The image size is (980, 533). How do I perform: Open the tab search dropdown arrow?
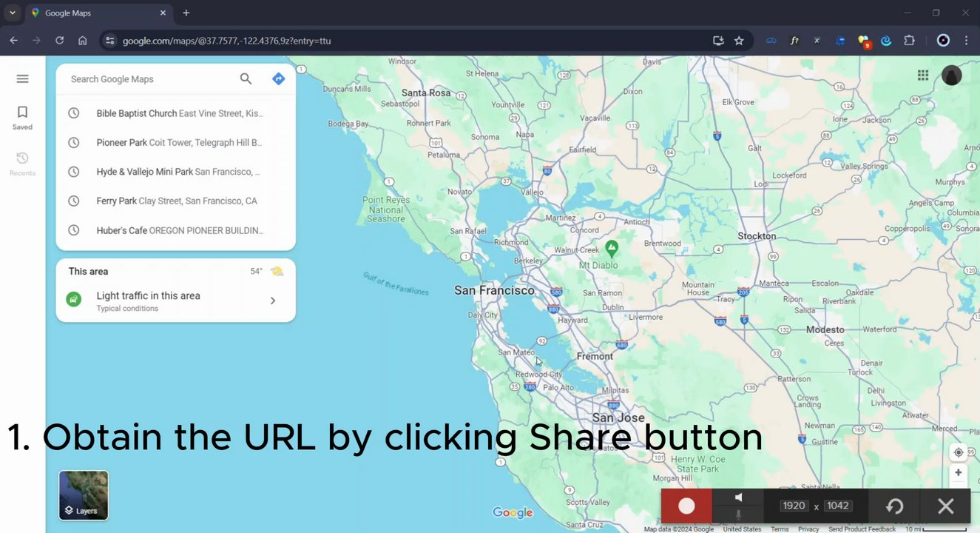point(13,13)
